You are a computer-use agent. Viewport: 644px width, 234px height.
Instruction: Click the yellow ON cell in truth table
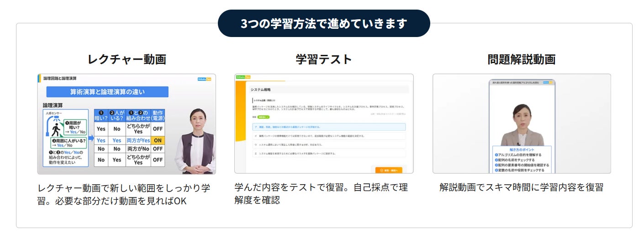click(158, 140)
